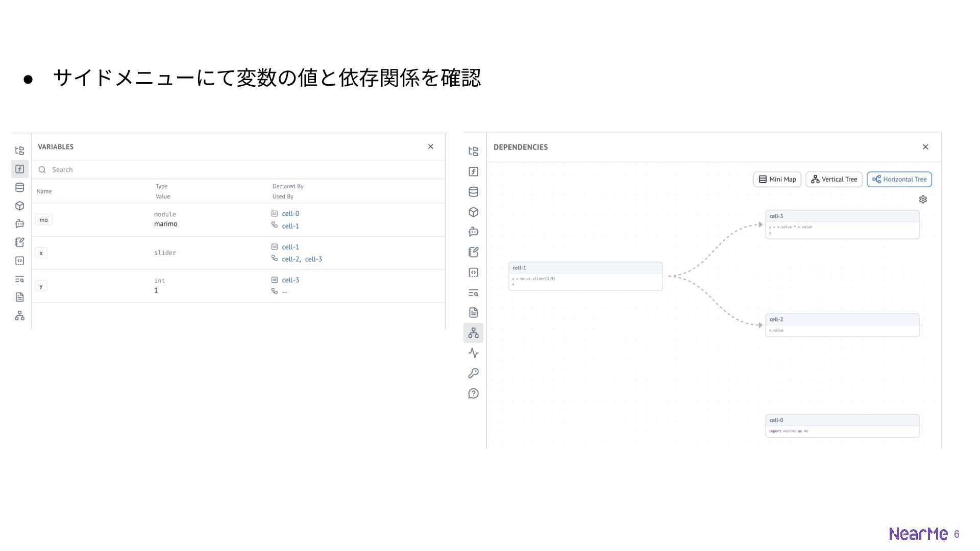Toggle the Mini Map view
This screenshot has height=551, width=980.
click(x=777, y=179)
